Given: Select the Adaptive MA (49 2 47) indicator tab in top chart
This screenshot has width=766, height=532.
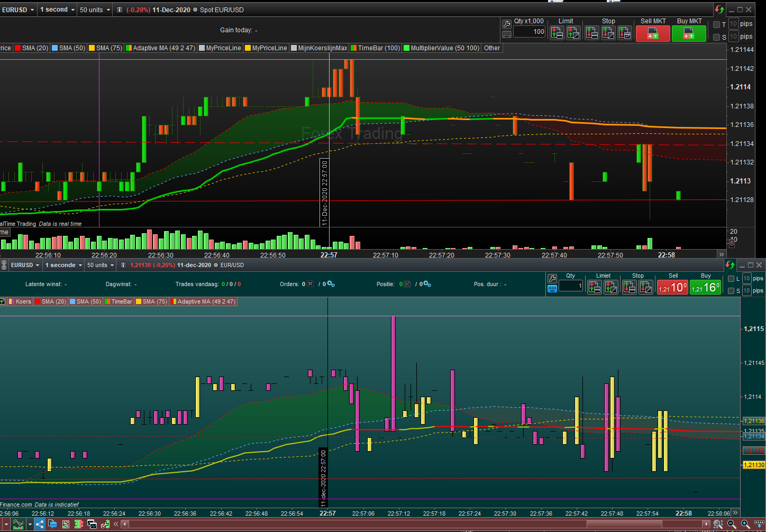Looking at the screenshot, I should pos(161,48).
